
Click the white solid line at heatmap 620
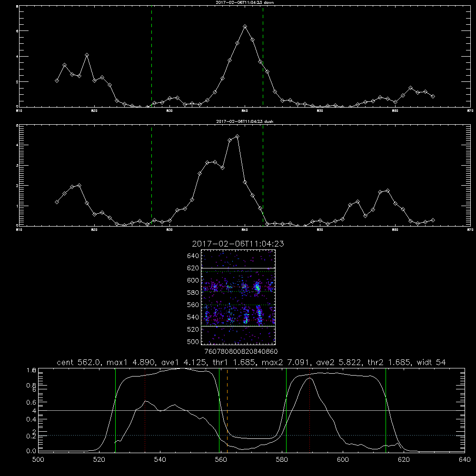pos(238,268)
